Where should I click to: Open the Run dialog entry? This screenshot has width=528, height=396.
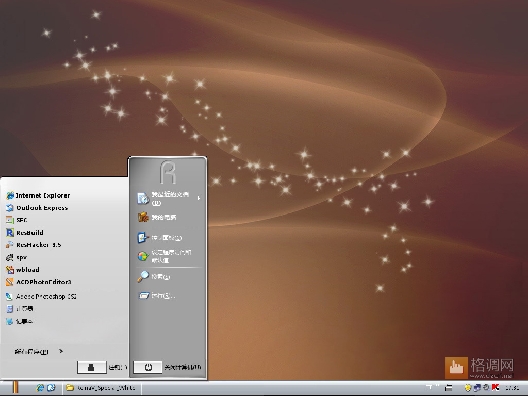157,296
